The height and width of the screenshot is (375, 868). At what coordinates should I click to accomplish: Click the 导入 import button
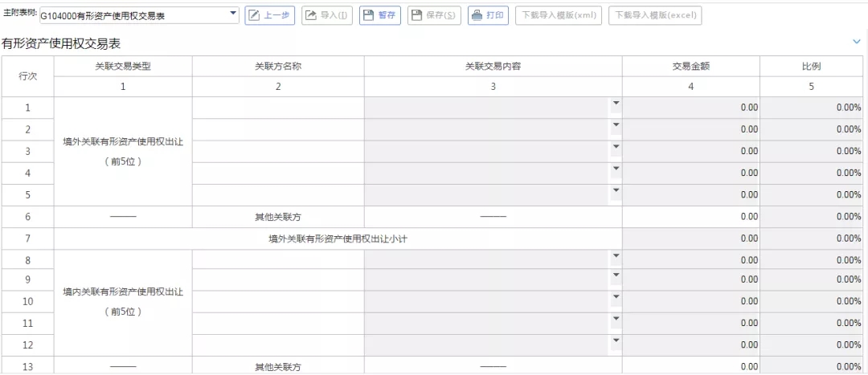(326, 16)
